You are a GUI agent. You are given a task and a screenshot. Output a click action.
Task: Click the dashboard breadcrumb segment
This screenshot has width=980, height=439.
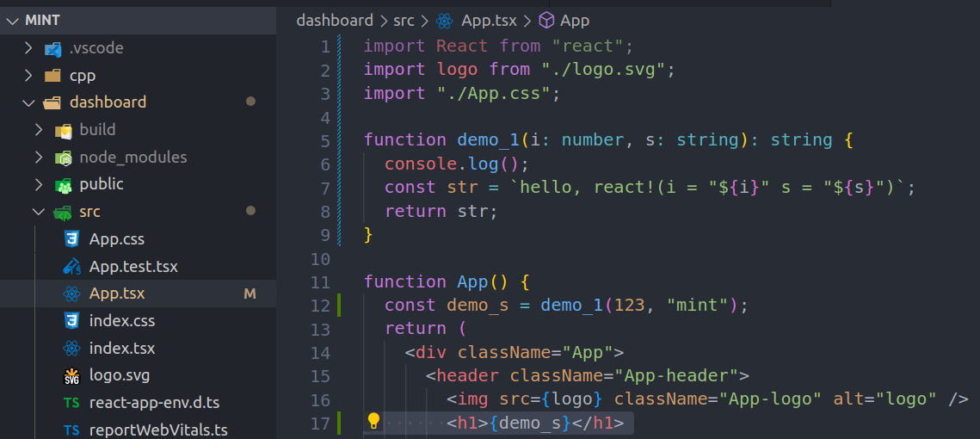335,21
